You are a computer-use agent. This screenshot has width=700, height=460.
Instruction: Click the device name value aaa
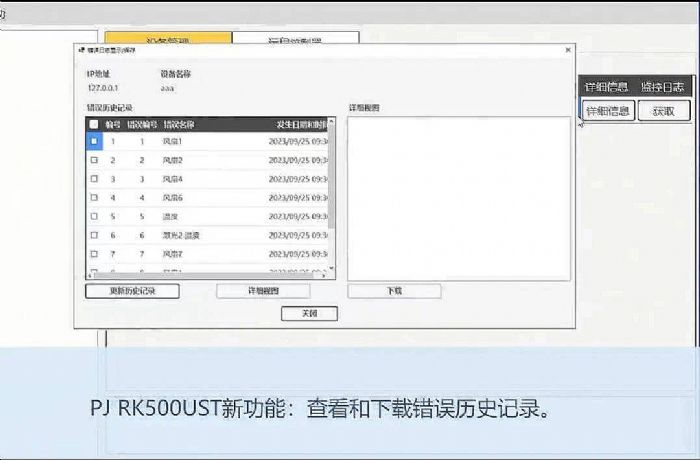coord(167,88)
